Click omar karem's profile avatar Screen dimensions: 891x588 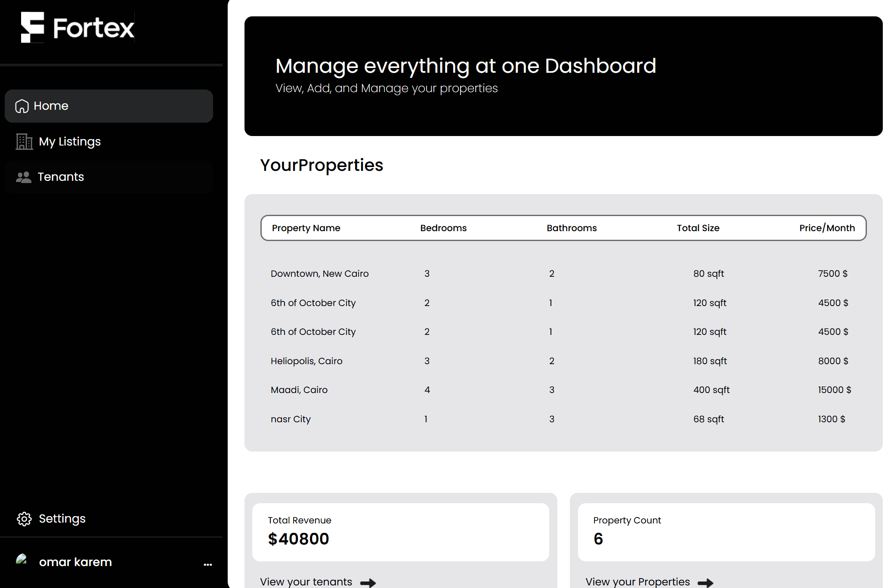coord(22,560)
